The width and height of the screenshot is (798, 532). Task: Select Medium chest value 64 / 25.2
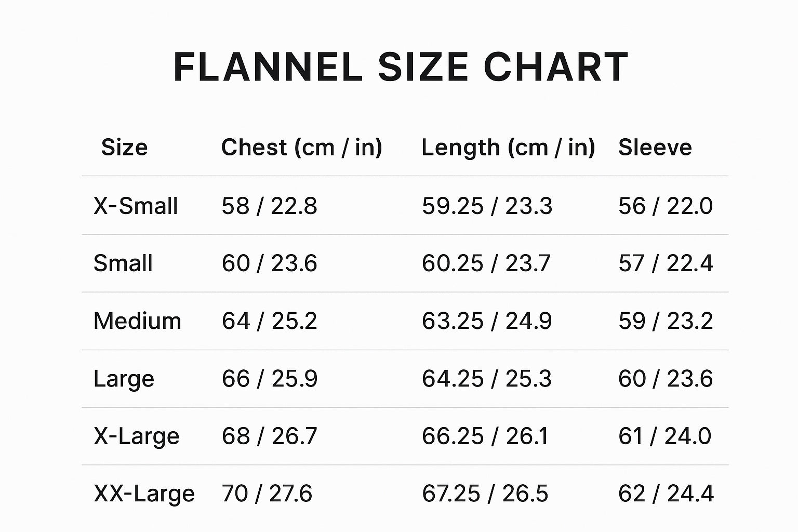[269, 321]
